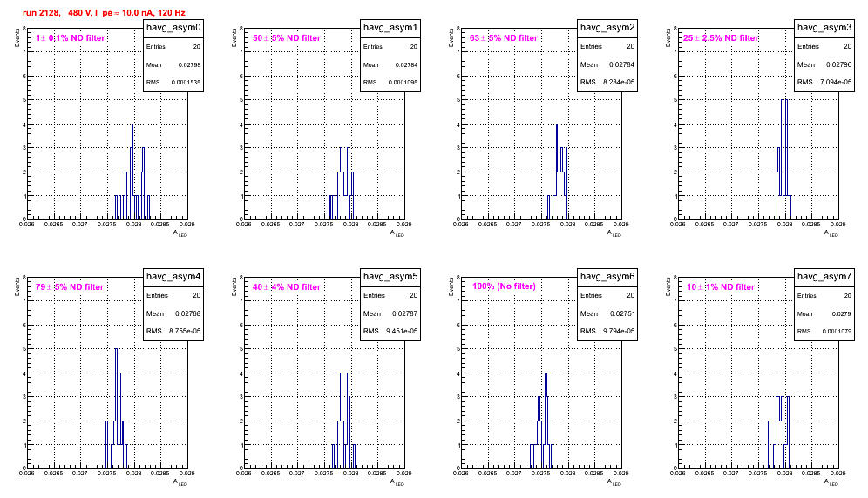Click Mean value 0.02787 in havg_asym5 box

[x=405, y=313]
